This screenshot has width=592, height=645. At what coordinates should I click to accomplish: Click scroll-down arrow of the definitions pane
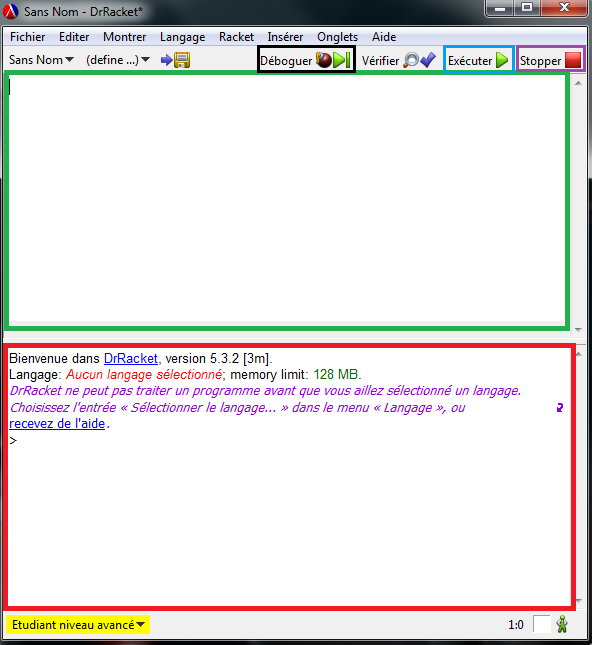tap(578, 329)
